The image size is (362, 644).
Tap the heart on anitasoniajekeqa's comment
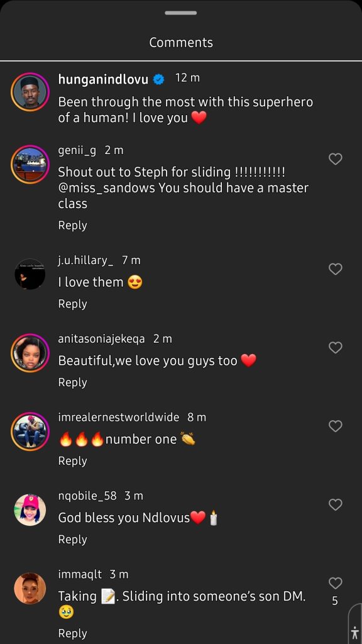pos(336,347)
